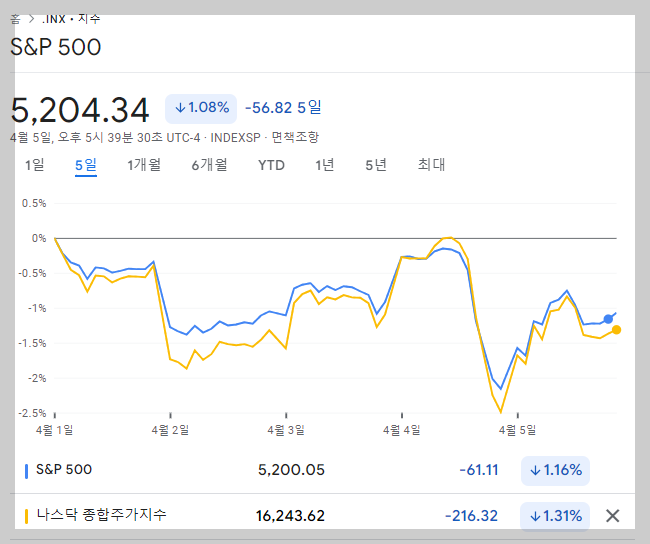Click the S&P 500 comparison row label

(64, 469)
